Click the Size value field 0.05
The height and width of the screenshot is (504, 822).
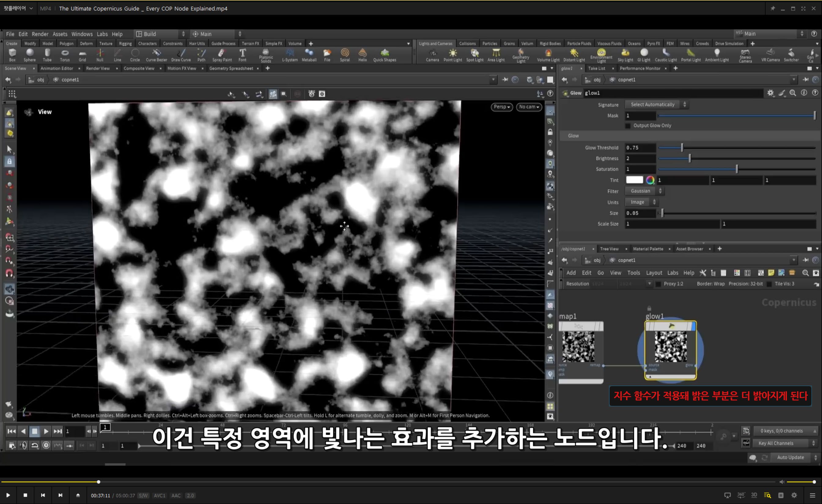point(640,213)
